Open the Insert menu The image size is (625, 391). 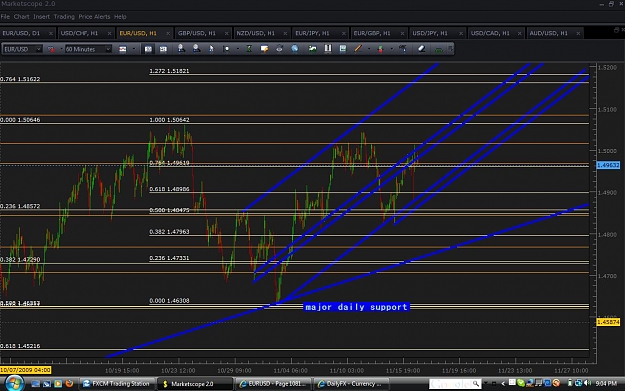pyautogui.click(x=41, y=17)
